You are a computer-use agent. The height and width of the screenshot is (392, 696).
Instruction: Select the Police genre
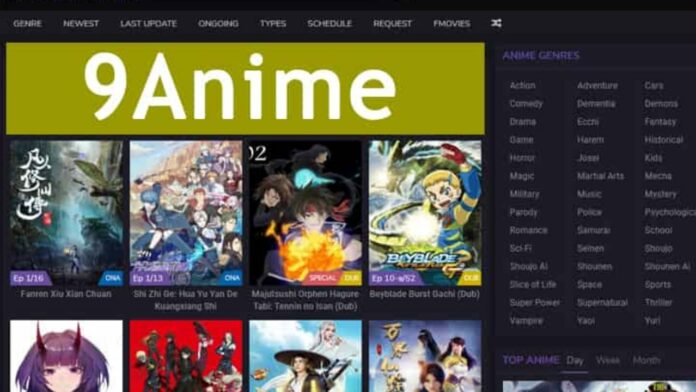[589, 212]
